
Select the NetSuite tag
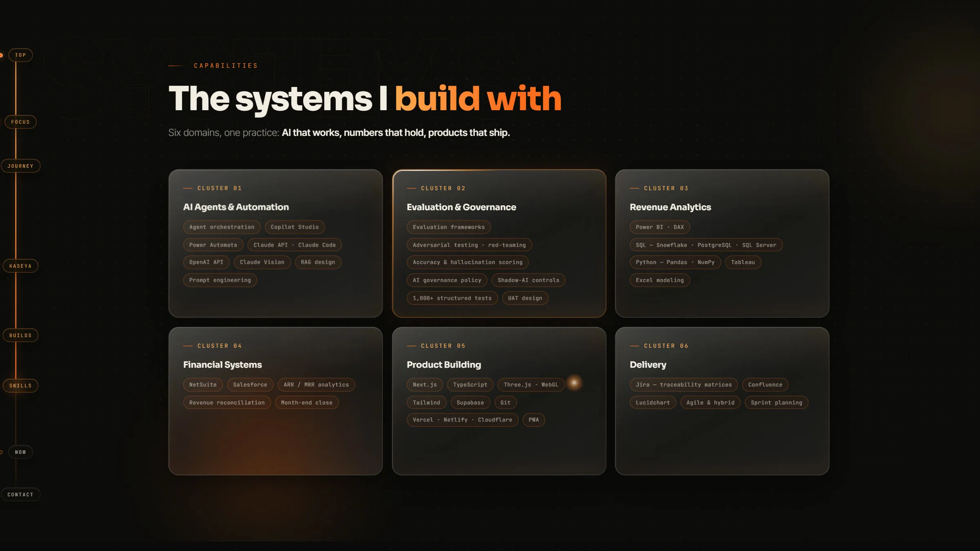click(x=203, y=385)
